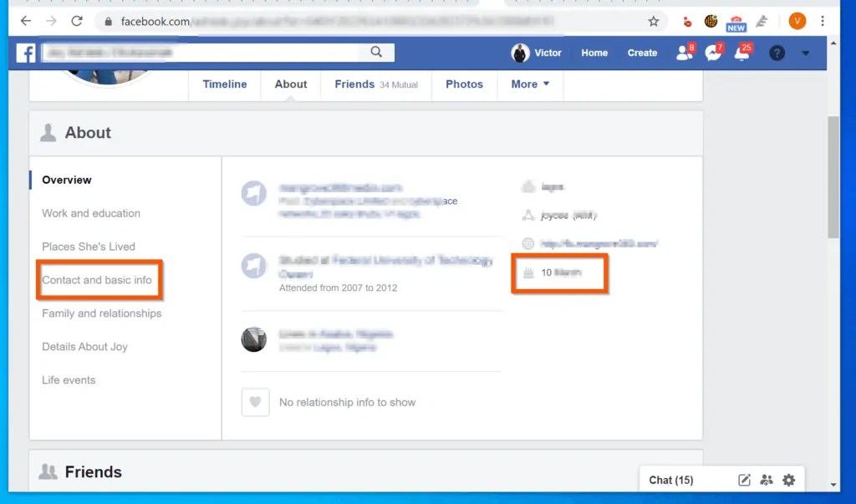The width and height of the screenshot is (856, 504).
Task: Open the Help question mark icon
Action: (777, 53)
